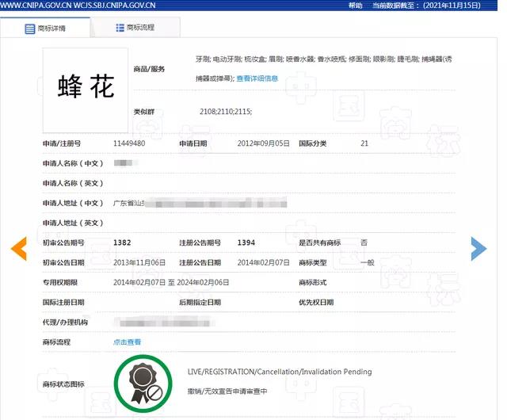The height and width of the screenshot is (420, 507).
Task: Click the WWW.CNIPA.GOV.CN header text
Action: 32,6
